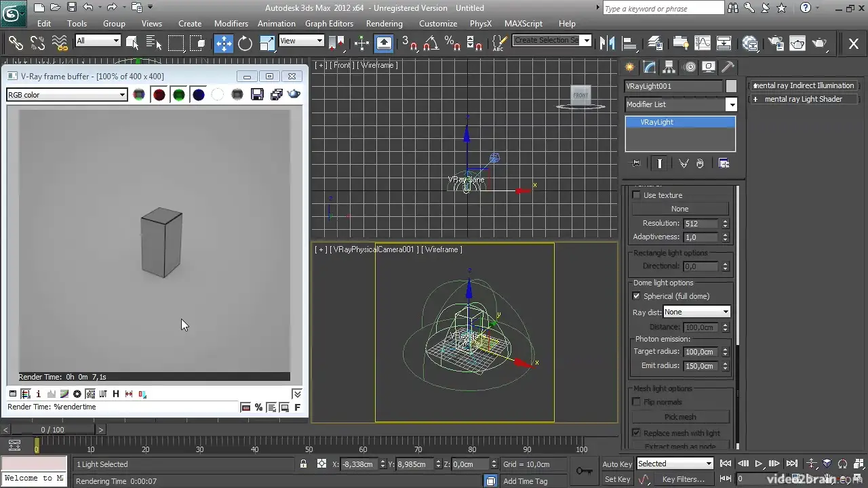Toggle Show end result in modifier stack

click(x=660, y=163)
